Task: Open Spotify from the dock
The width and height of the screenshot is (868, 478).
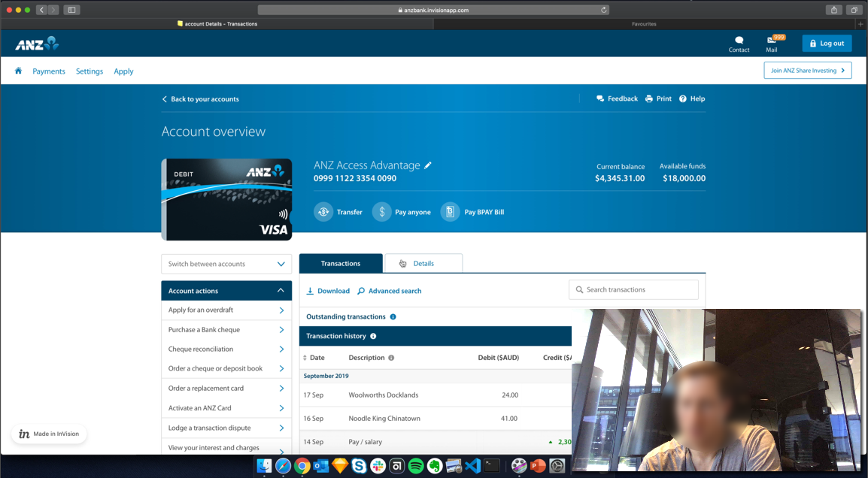Action: coord(415,466)
